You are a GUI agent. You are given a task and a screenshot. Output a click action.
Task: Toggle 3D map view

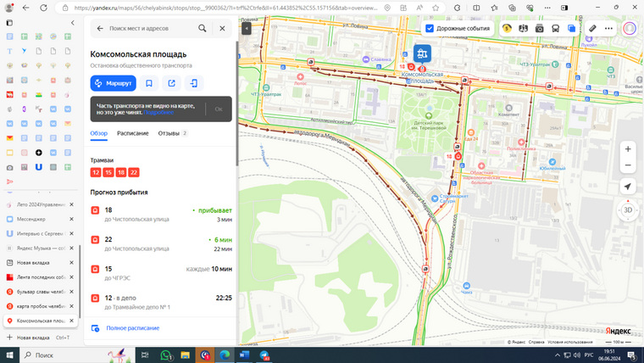click(x=628, y=210)
